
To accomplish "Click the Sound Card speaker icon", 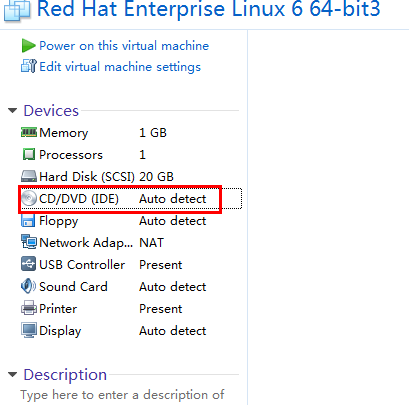I will (x=28, y=286).
